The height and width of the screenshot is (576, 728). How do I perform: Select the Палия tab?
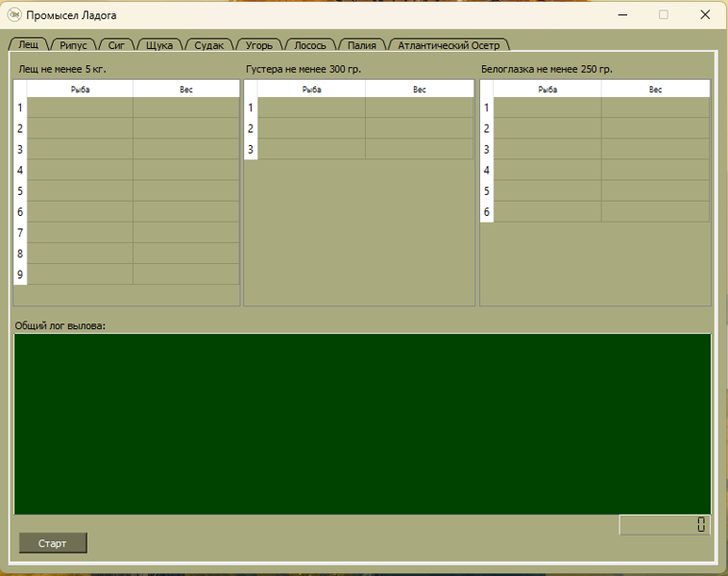click(x=362, y=45)
